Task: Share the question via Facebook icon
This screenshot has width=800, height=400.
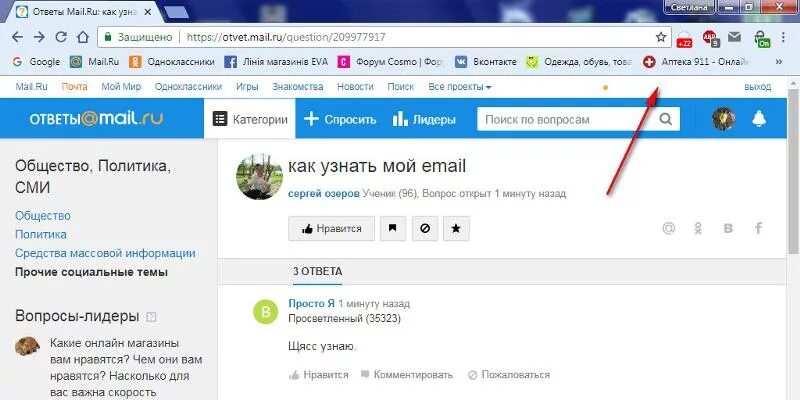Action: click(759, 228)
